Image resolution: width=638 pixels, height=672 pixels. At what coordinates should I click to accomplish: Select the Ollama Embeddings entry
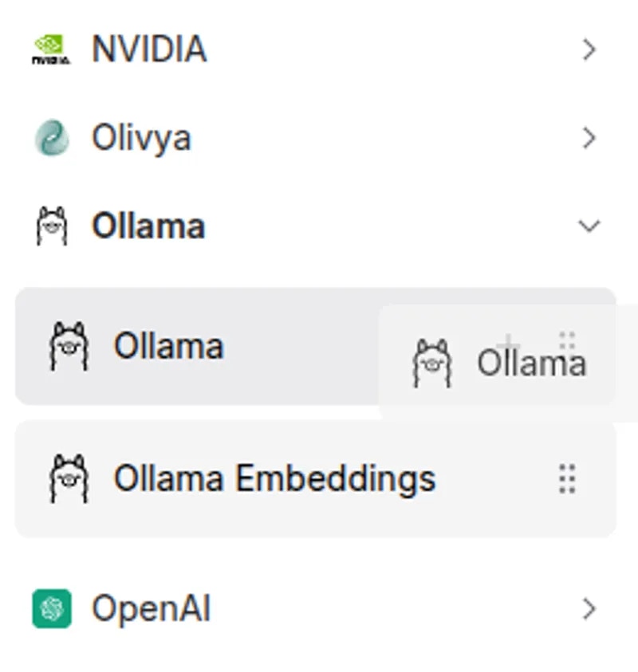[275, 477]
